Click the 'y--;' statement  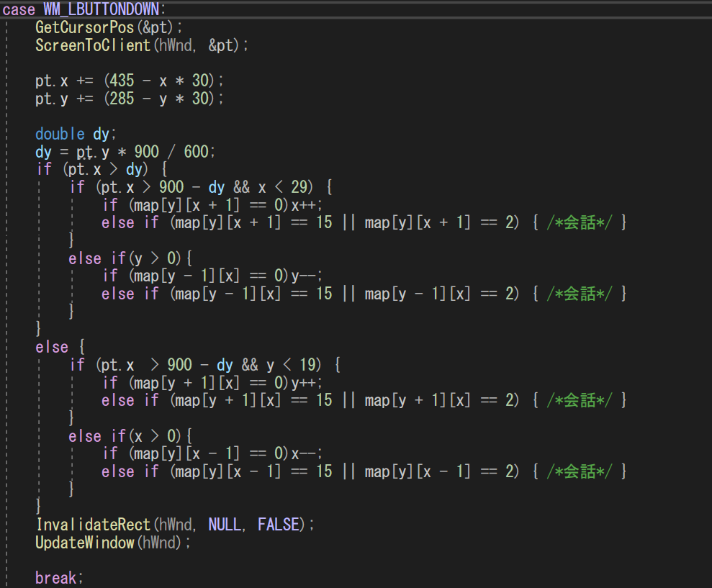(x=307, y=276)
